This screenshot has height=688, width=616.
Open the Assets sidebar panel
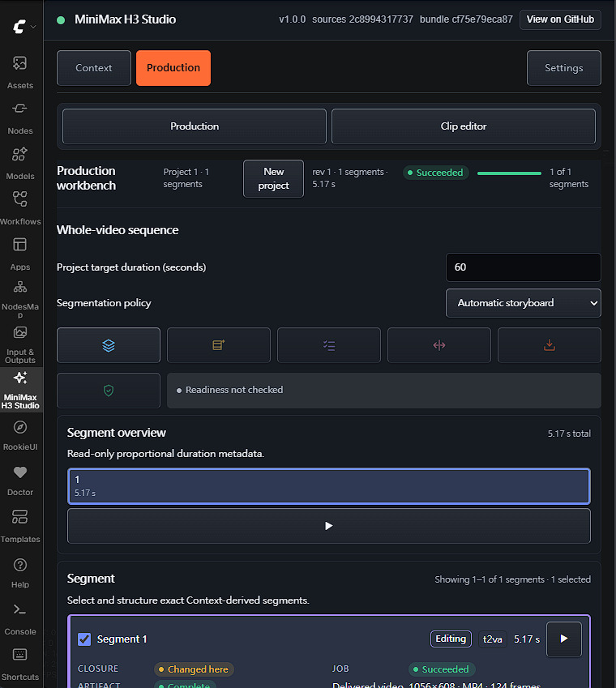[20, 72]
